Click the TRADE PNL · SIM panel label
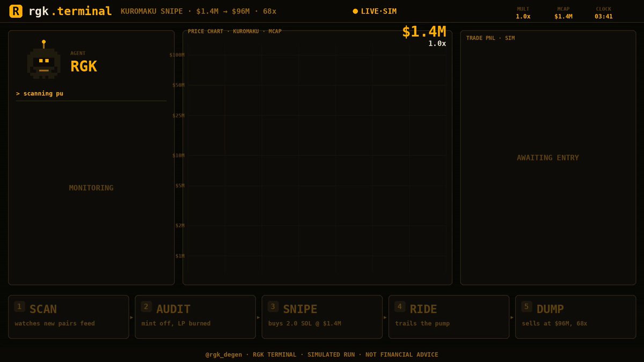 [491, 38]
